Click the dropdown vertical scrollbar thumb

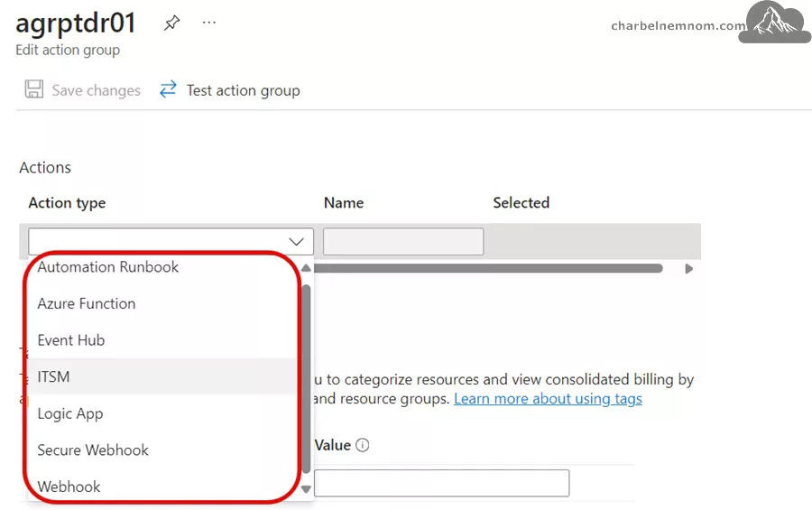pos(306,378)
